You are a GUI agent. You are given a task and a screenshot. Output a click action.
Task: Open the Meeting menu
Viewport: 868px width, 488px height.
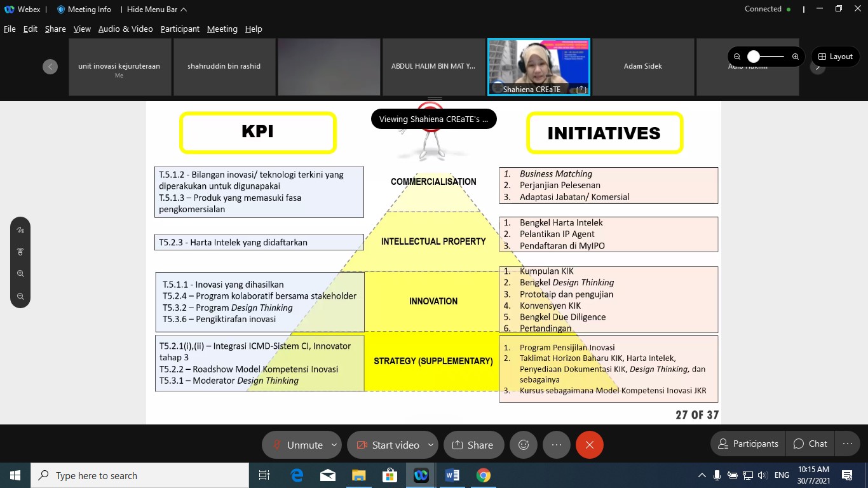pos(222,29)
